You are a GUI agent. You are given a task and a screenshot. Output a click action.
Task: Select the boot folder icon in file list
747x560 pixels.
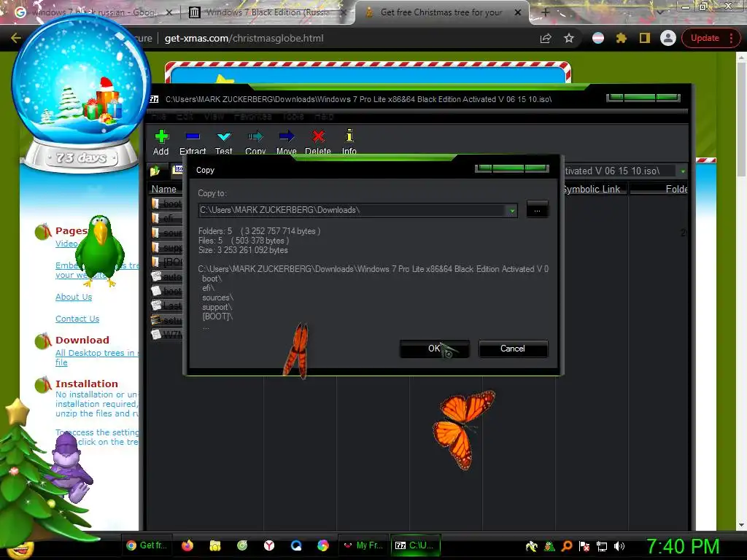click(155, 204)
